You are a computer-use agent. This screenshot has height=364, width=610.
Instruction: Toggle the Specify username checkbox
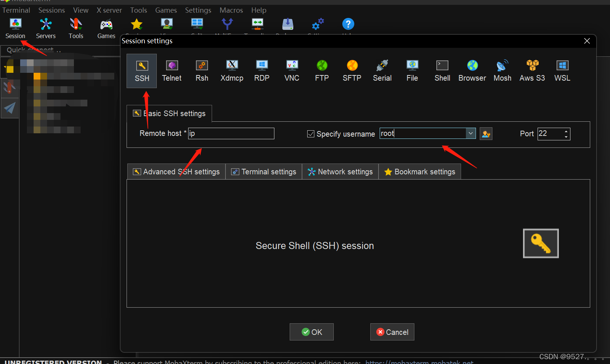point(311,134)
